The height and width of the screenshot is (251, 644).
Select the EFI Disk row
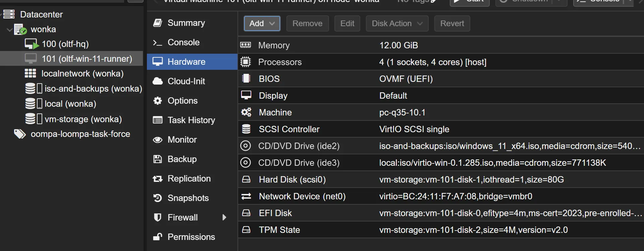pos(441,213)
